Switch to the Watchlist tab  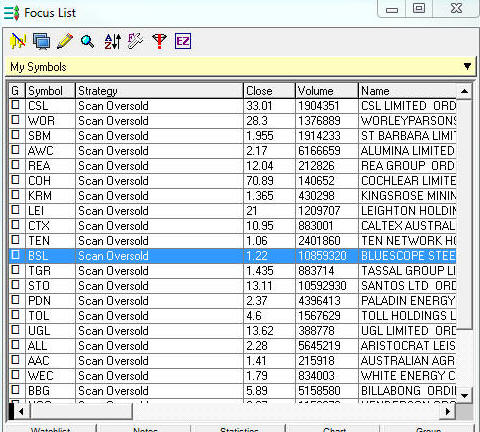click(x=51, y=429)
